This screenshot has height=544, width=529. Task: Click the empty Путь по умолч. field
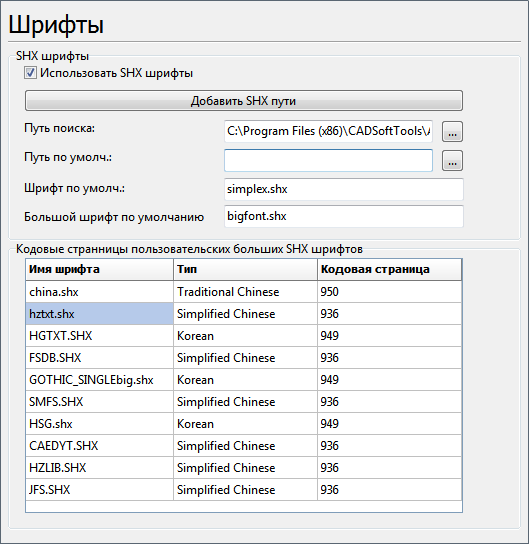coord(328,160)
